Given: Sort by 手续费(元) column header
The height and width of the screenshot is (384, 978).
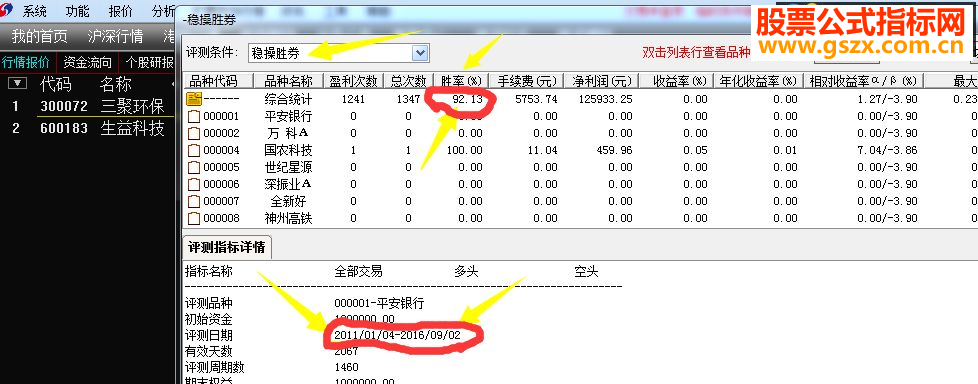Looking at the screenshot, I should [x=526, y=81].
